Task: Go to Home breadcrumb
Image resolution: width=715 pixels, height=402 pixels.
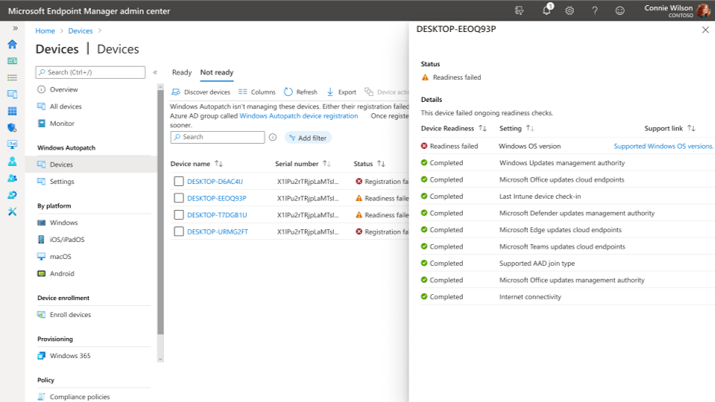Action: (x=45, y=31)
